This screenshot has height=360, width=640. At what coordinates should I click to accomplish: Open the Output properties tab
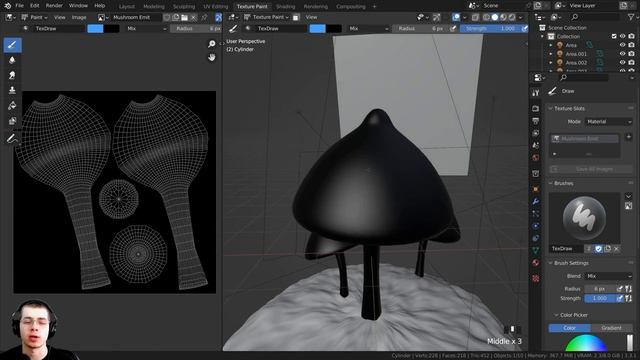tap(536, 121)
